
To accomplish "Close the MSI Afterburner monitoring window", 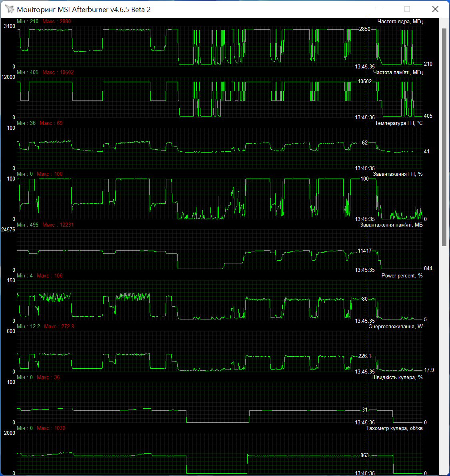I will point(435,9).
